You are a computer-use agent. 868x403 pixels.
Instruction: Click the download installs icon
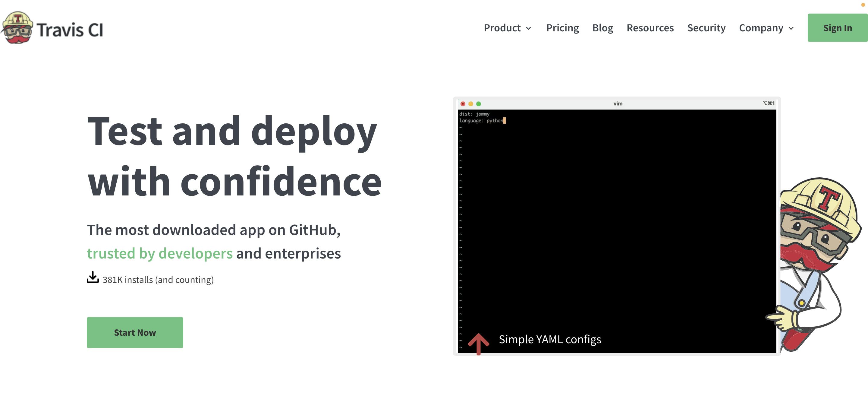pos(93,277)
